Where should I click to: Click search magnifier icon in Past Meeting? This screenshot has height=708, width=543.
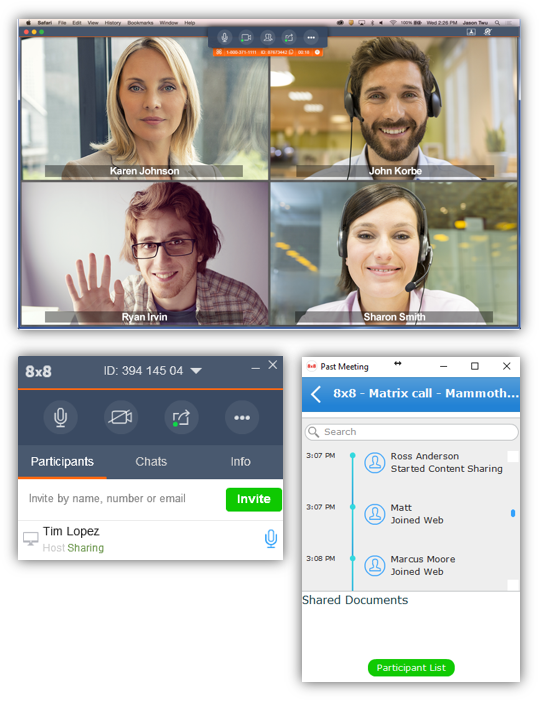coord(313,432)
